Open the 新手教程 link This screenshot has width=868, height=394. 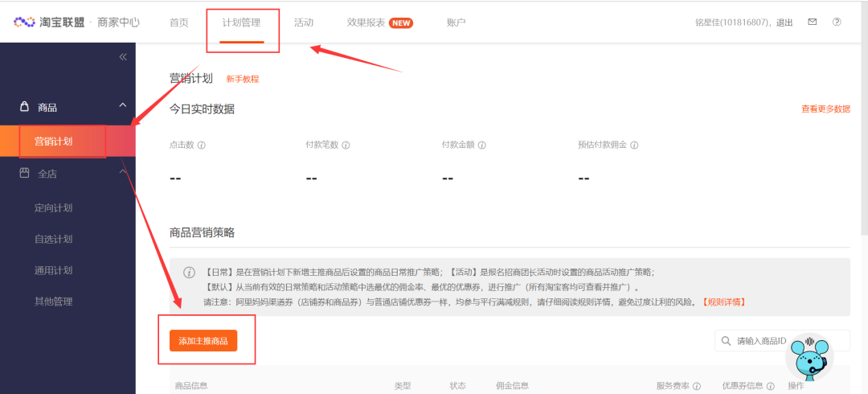(242, 79)
